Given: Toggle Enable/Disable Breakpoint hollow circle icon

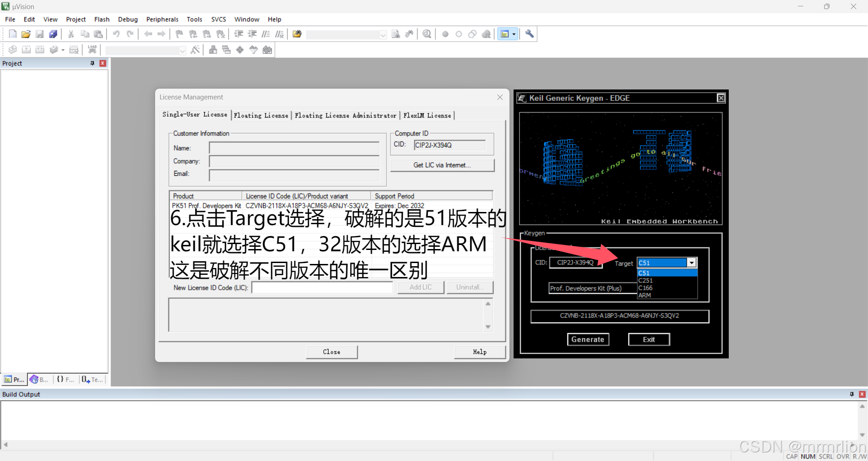Looking at the screenshot, I should [459, 34].
